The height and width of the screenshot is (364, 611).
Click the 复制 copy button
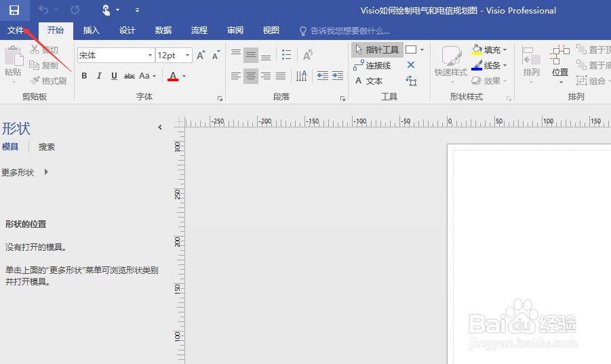(x=45, y=65)
